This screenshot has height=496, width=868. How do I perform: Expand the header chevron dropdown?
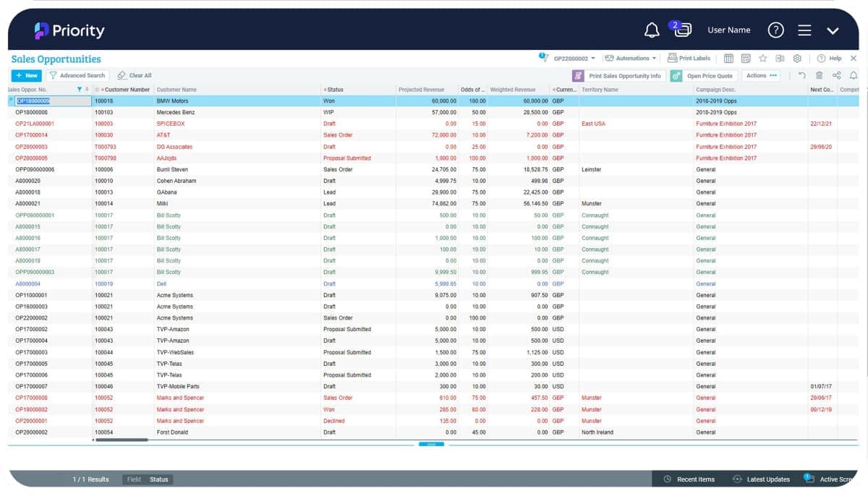coord(833,30)
